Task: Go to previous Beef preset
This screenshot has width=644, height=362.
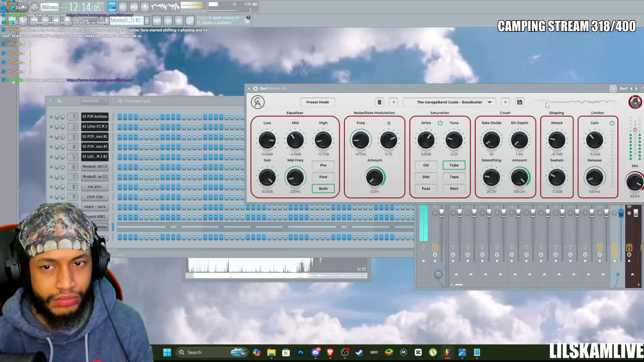Action: pos(393,102)
